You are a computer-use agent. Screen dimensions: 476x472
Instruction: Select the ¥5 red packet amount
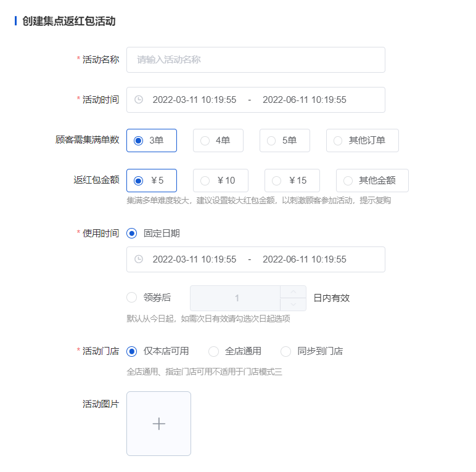point(152,181)
